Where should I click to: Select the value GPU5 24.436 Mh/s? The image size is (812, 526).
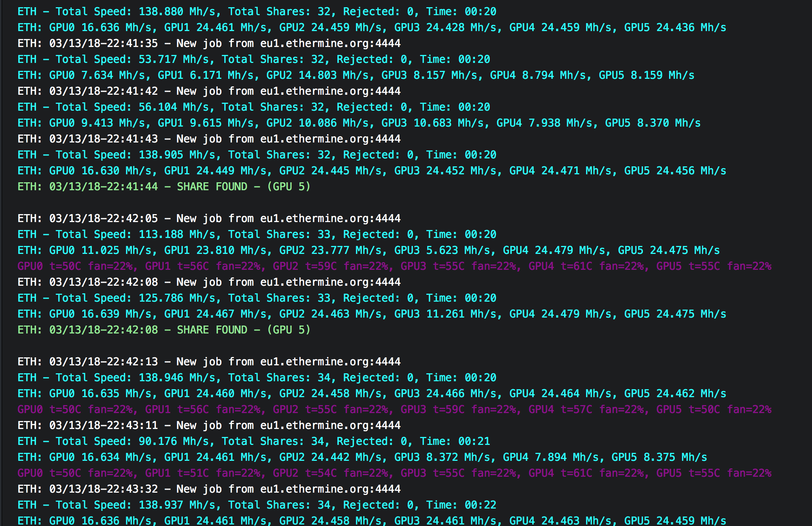(x=675, y=28)
